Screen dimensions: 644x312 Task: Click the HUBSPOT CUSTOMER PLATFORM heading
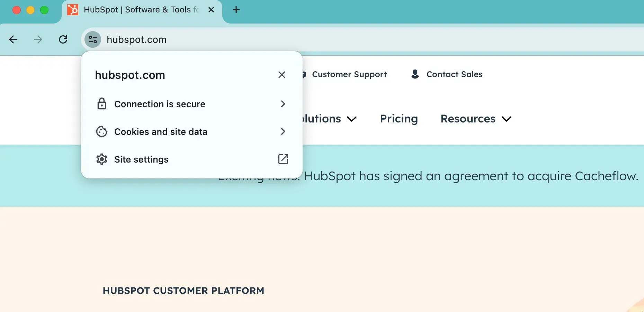click(x=184, y=291)
